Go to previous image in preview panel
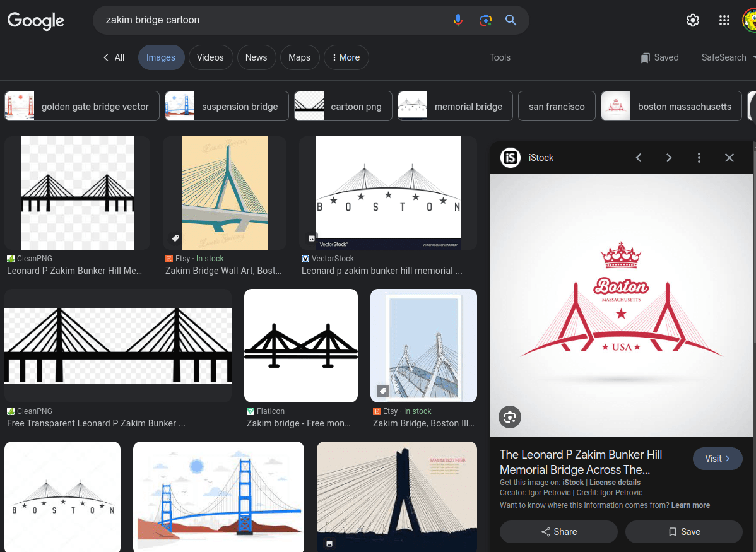This screenshot has width=756, height=552. point(639,158)
